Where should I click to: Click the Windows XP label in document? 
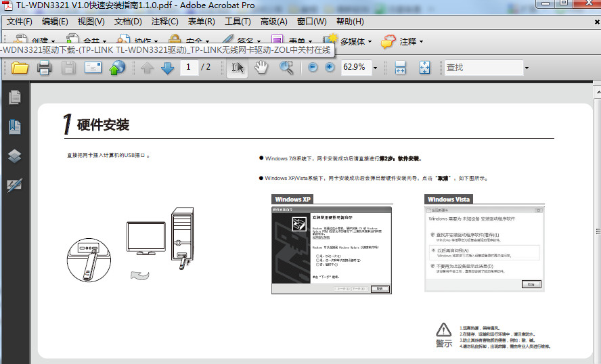[292, 199]
